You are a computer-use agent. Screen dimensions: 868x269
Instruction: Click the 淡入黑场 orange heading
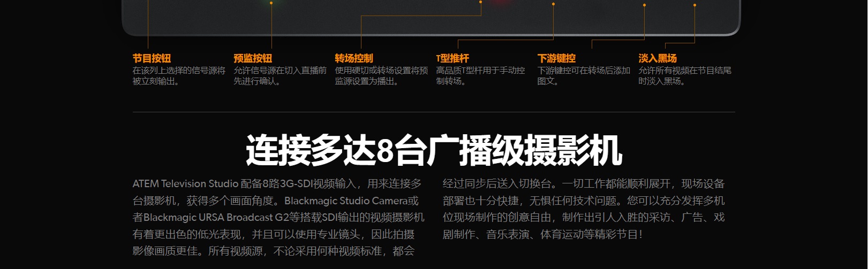pyautogui.click(x=658, y=58)
